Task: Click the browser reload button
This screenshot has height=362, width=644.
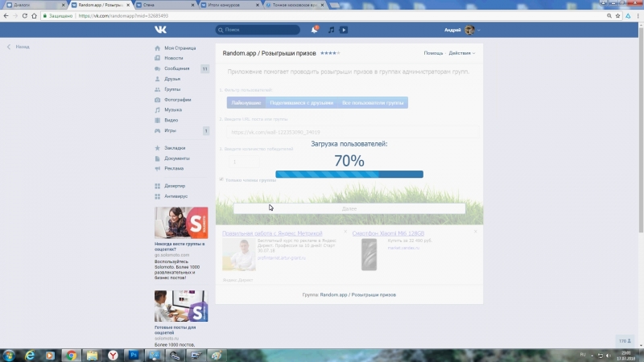Action: point(25,15)
